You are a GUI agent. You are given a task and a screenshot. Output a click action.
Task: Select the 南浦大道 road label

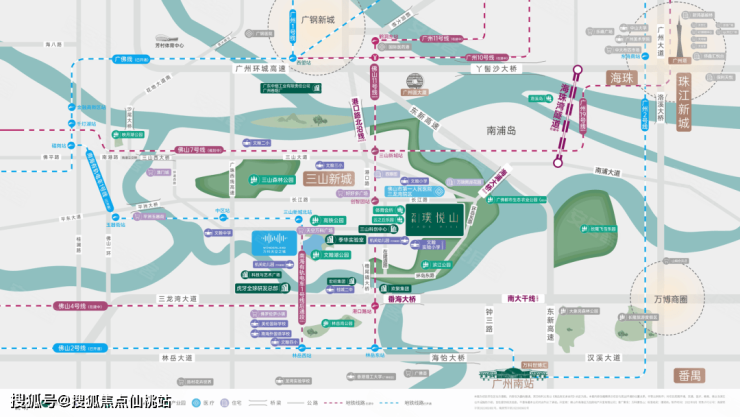point(607,172)
